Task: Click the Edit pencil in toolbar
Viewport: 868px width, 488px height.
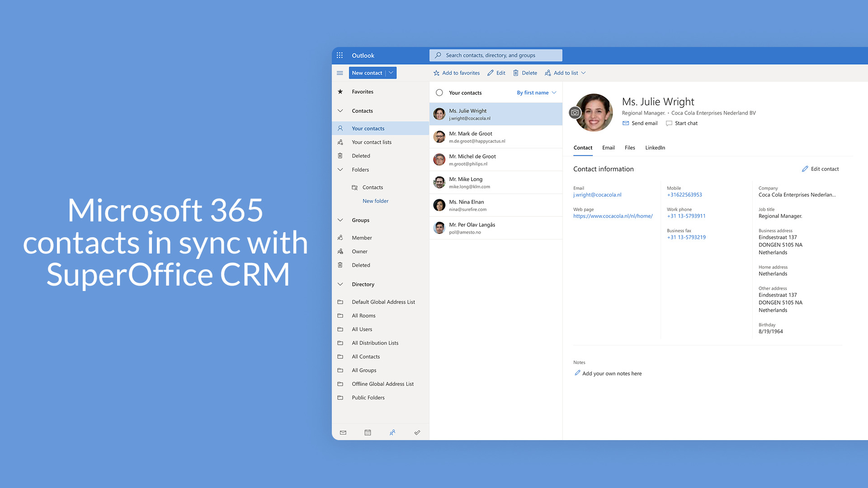Action: click(x=490, y=73)
